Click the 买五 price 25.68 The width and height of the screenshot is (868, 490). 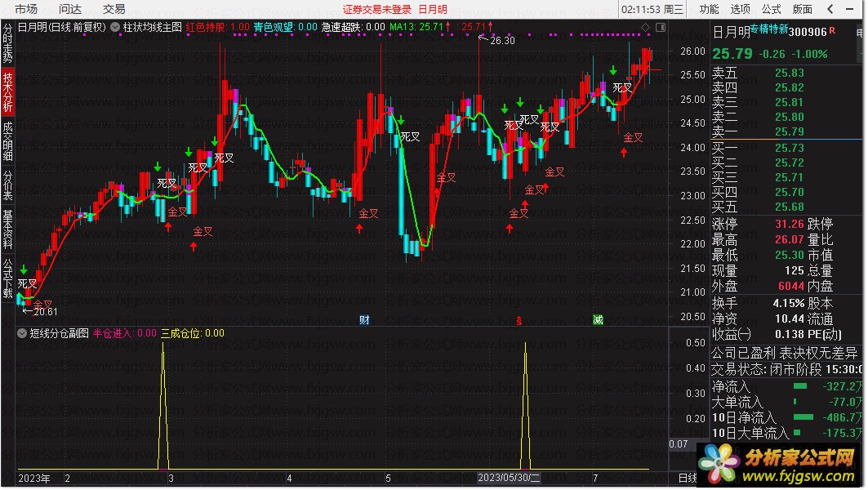[x=790, y=207]
